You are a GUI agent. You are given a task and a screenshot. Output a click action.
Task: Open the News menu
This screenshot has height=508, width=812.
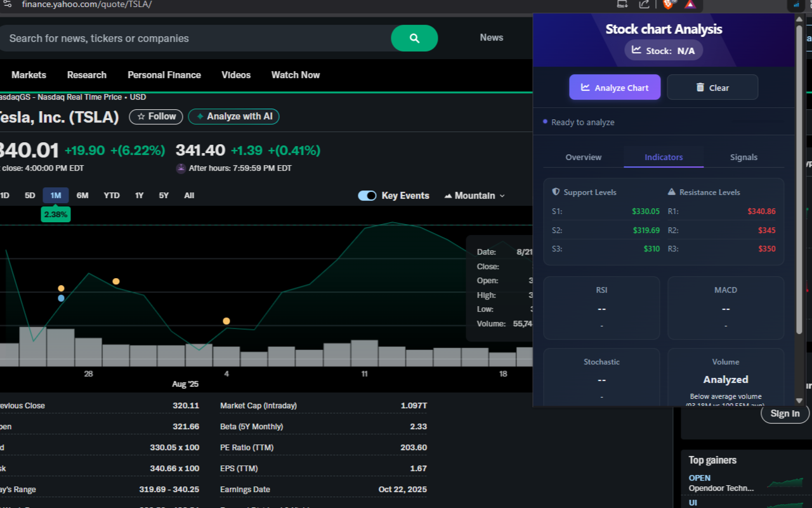coord(492,37)
